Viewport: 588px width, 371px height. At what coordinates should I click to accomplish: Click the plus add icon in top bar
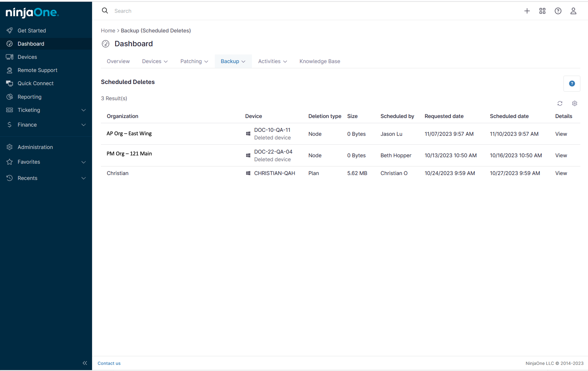tap(527, 11)
